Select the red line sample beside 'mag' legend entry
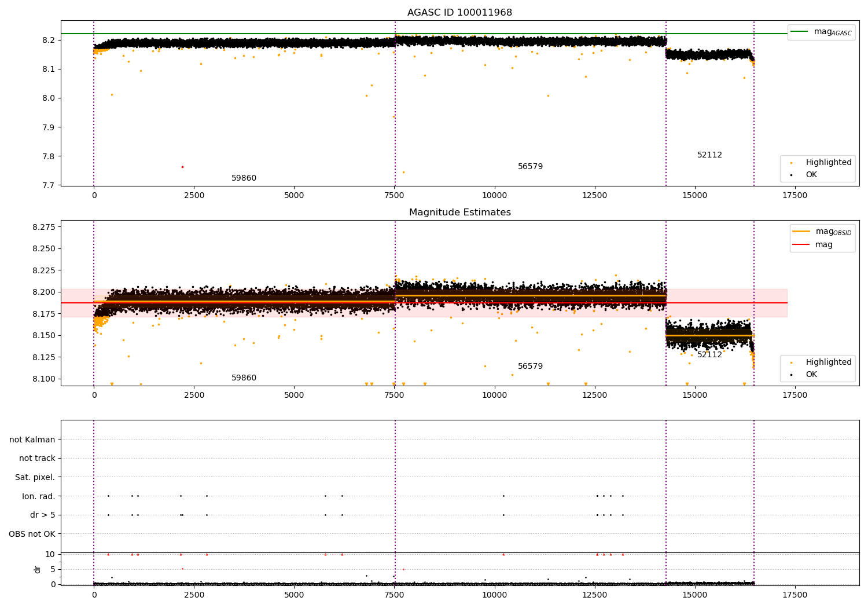 (x=801, y=244)
